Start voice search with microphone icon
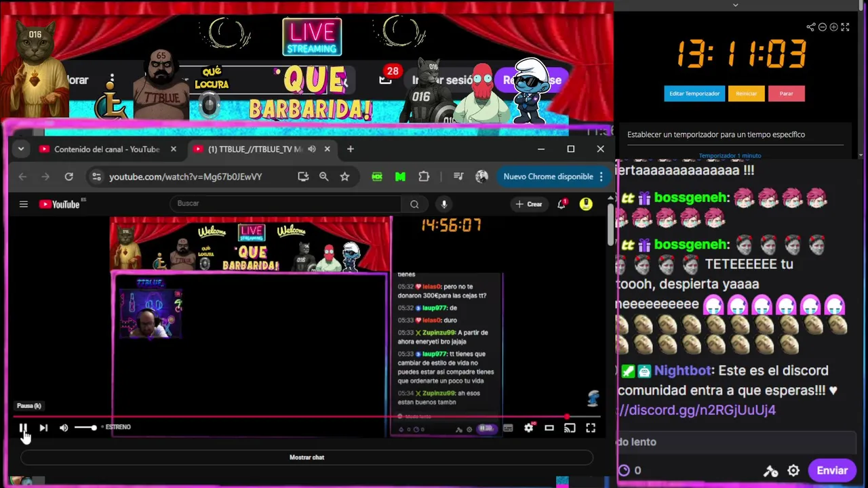This screenshot has width=868, height=488. pyautogui.click(x=444, y=204)
